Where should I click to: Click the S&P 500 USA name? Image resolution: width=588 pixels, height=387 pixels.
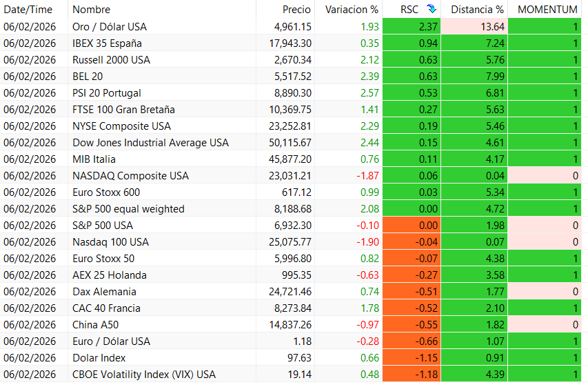point(103,225)
